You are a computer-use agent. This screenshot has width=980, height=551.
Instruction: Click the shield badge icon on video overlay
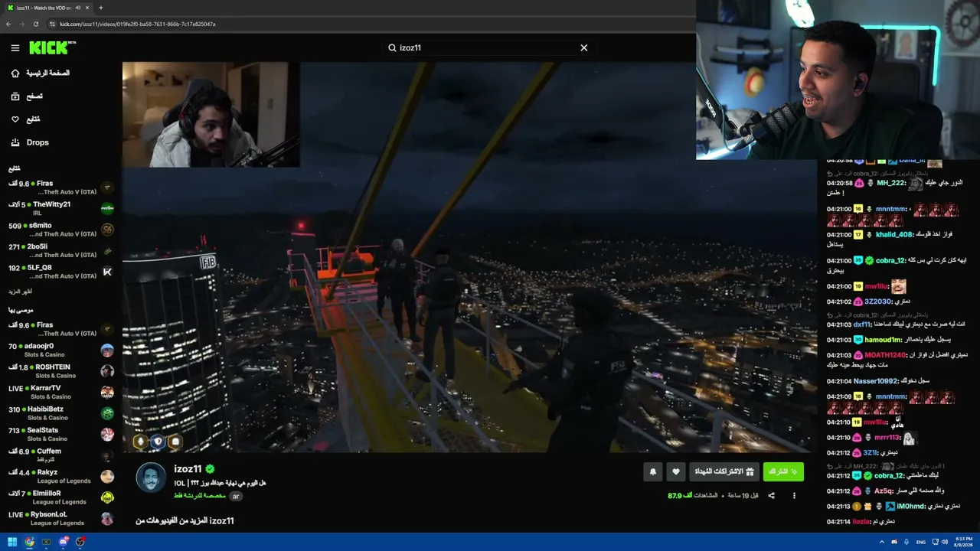(x=158, y=441)
